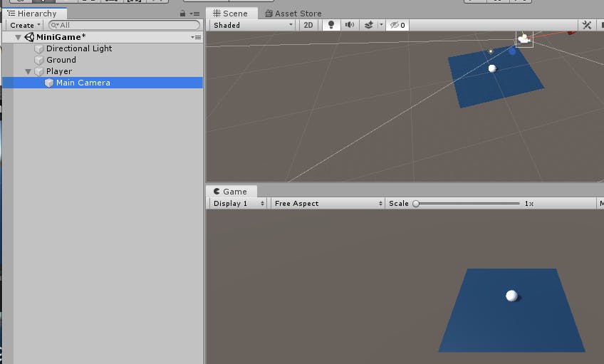Screen dimensions: 604x364
Task: Collapse the MiniGame scene foldout
Action: [18, 37]
